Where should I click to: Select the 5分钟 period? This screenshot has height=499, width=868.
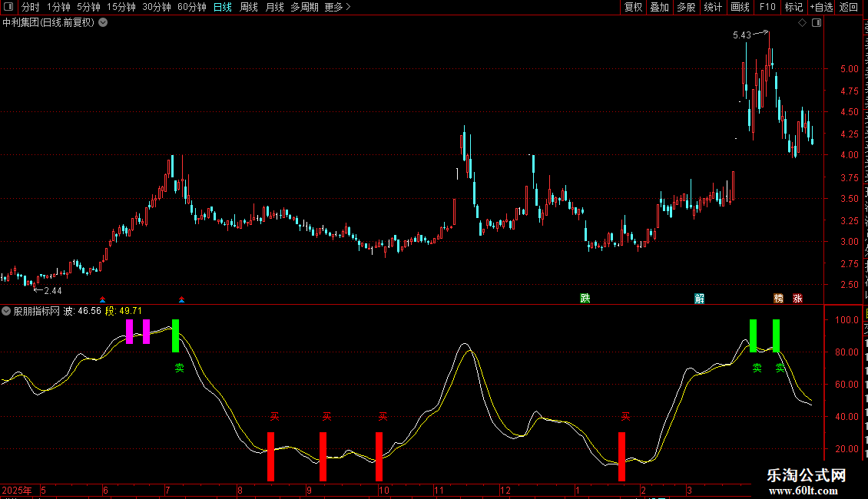(88, 7)
